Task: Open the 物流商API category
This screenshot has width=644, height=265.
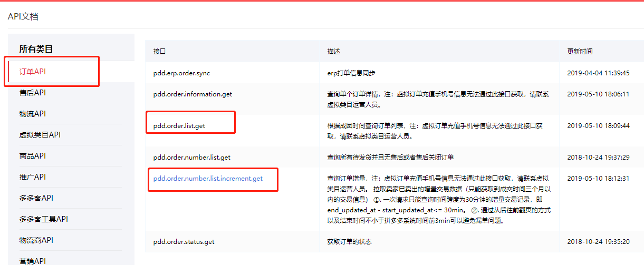Action: 36,240
